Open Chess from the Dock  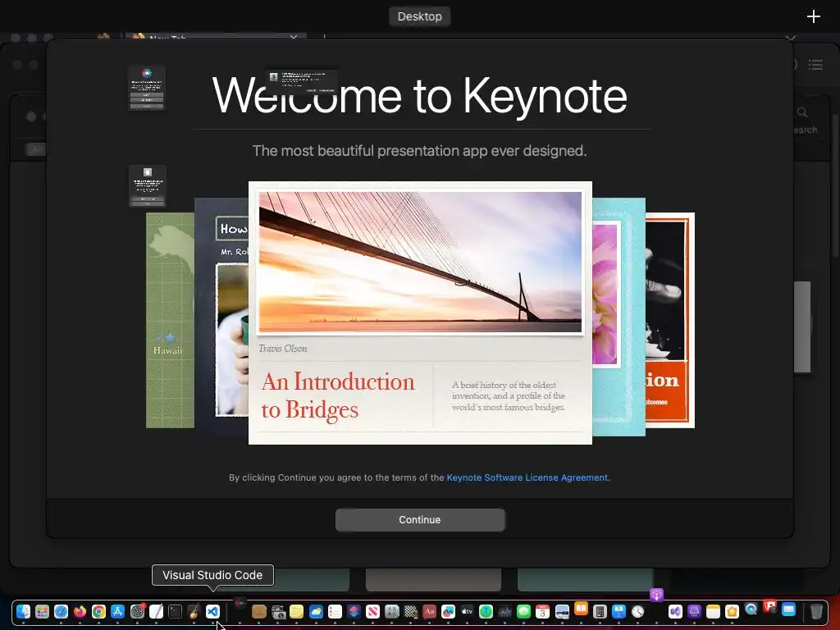click(411, 611)
